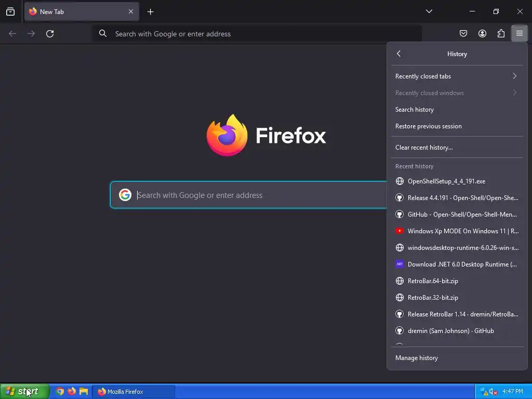
Task: Click the address bar search field
Action: [x=257, y=34]
